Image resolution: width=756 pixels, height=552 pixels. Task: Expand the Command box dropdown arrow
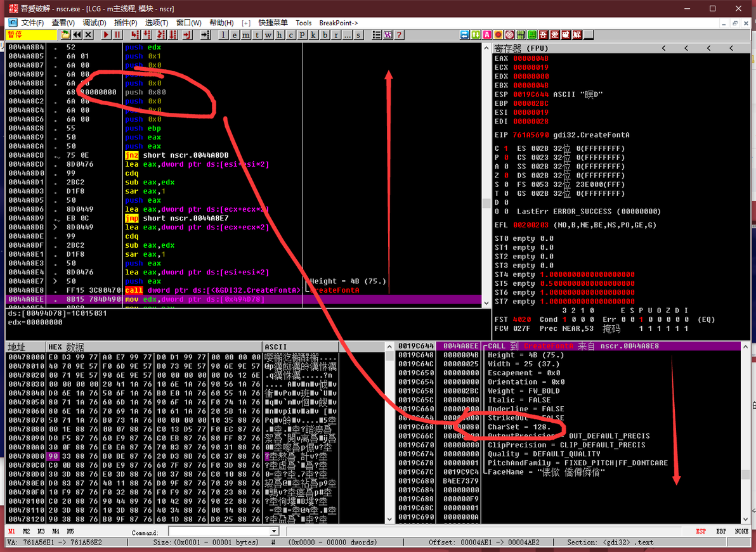tap(275, 531)
